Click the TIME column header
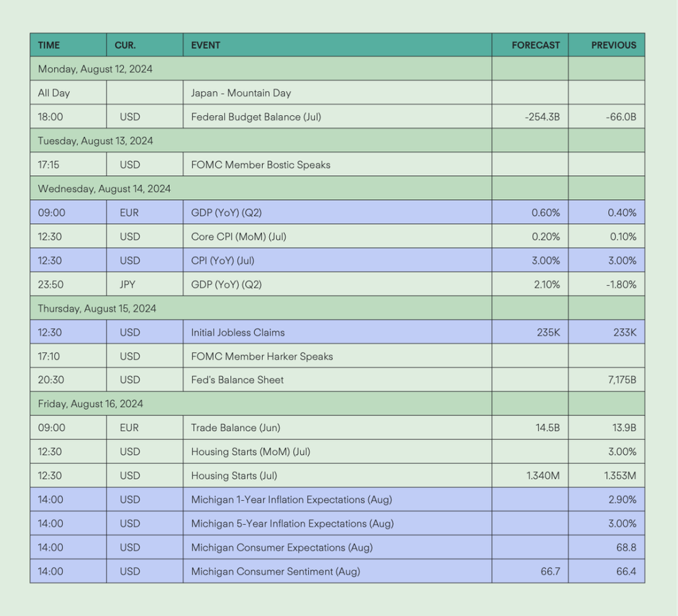This screenshot has width=678, height=616. pos(49,45)
